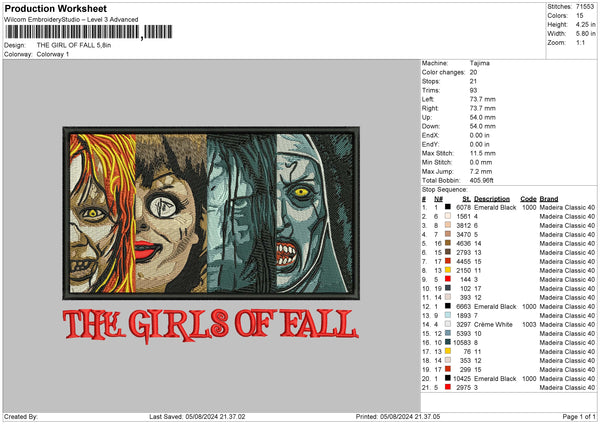Click the dark slate swatch in stop row 10
The image size is (600, 424).
(x=448, y=288)
